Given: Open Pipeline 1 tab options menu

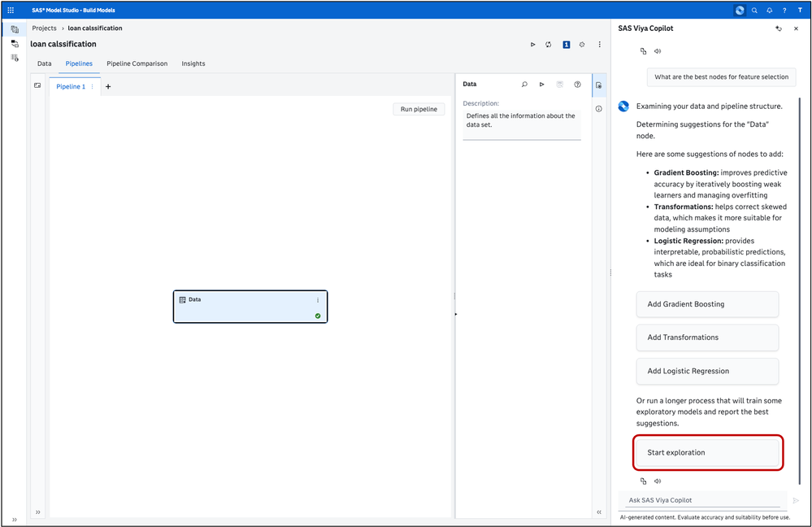Looking at the screenshot, I should (92, 86).
